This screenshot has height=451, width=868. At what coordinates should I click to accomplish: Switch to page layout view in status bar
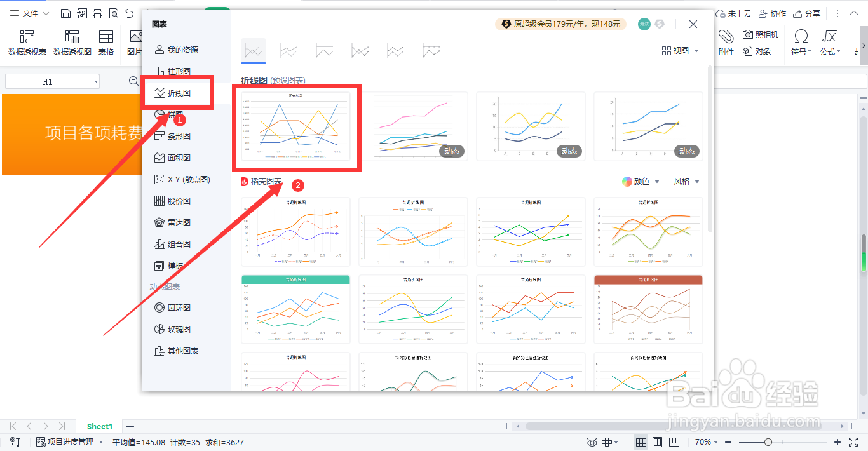[x=658, y=442]
